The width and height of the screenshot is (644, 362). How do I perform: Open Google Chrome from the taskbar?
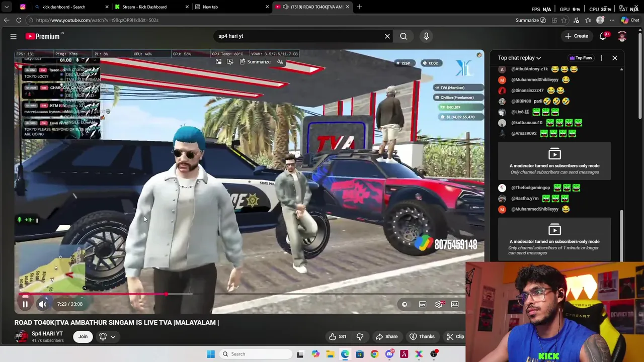coord(374,354)
